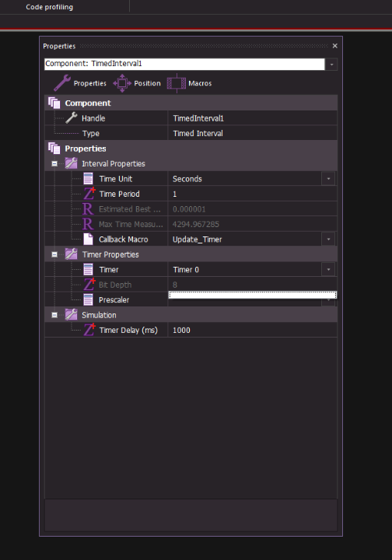This screenshot has width=392, height=560.
Task: Edit the Time Period value 1
Action: [174, 194]
